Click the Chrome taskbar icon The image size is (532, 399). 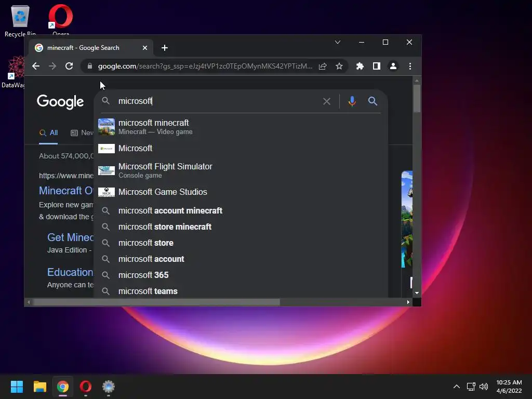coord(63,387)
